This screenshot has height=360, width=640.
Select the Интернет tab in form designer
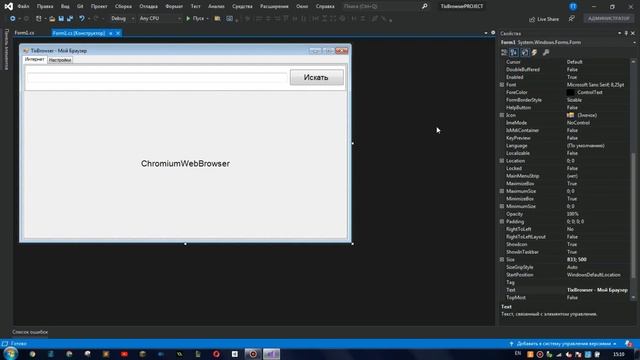point(35,60)
